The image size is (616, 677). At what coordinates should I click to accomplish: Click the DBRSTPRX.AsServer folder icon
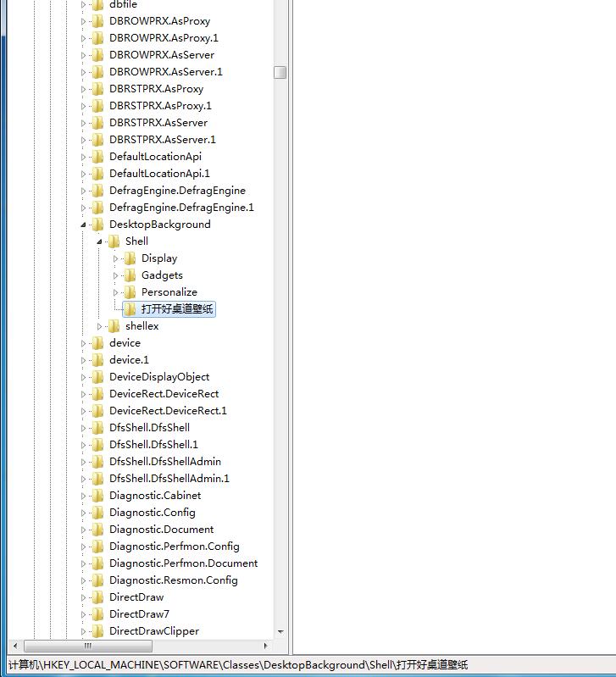tap(98, 123)
